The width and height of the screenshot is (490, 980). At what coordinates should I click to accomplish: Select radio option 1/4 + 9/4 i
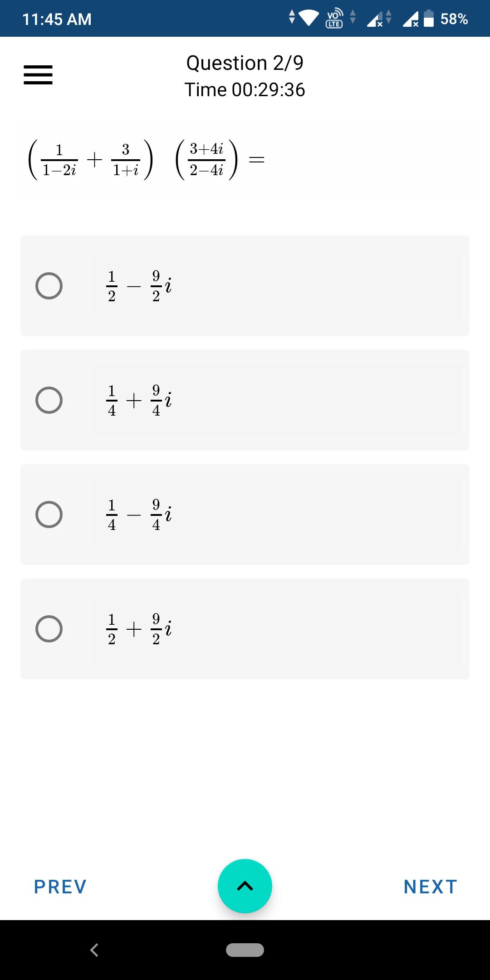(x=49, y=400)
